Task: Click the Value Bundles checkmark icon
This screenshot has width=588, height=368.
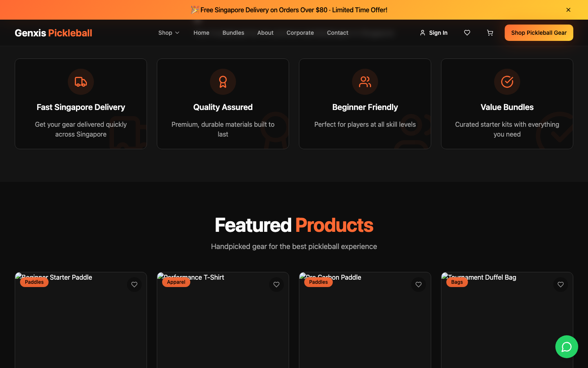Action: pos(507,82)
